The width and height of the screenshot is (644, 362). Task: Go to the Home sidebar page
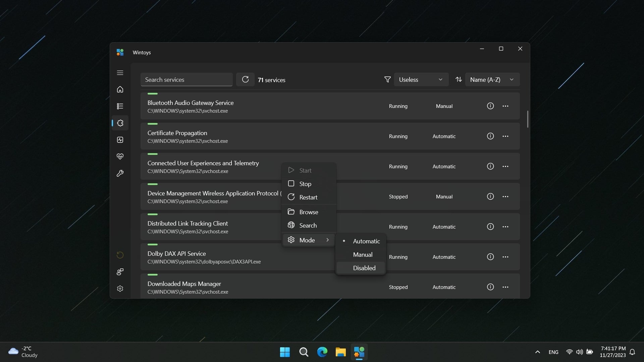(x=120, y=89)
